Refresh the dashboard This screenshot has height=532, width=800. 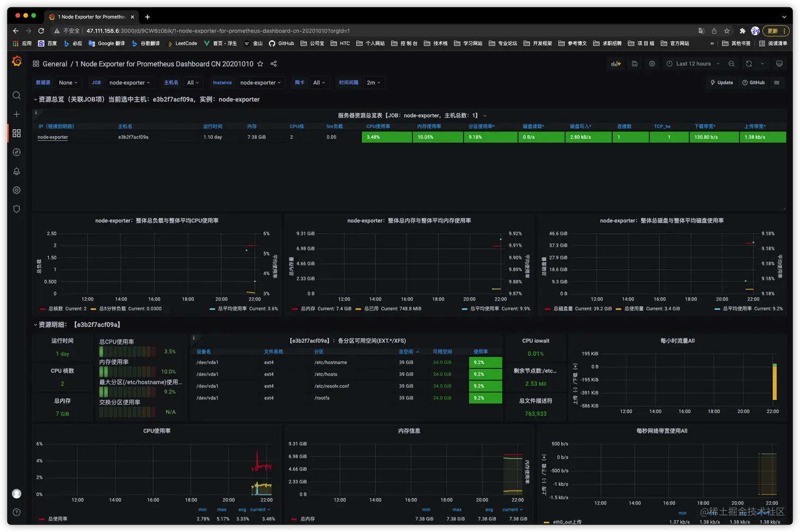749,64
